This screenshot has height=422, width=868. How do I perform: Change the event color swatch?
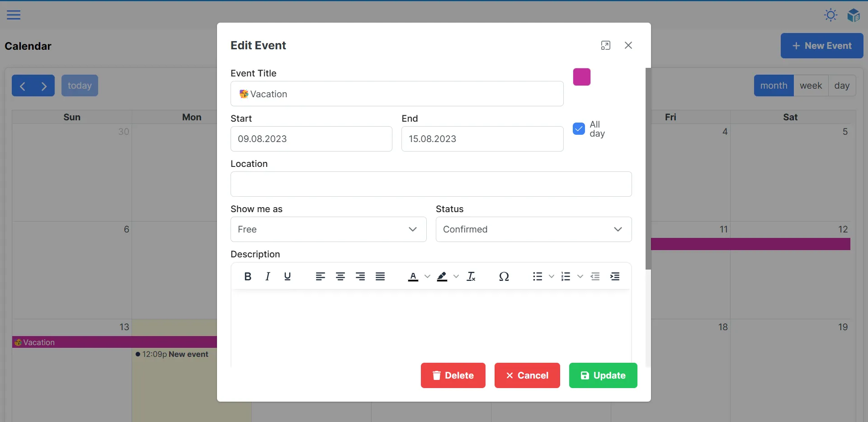pos(582,77)
